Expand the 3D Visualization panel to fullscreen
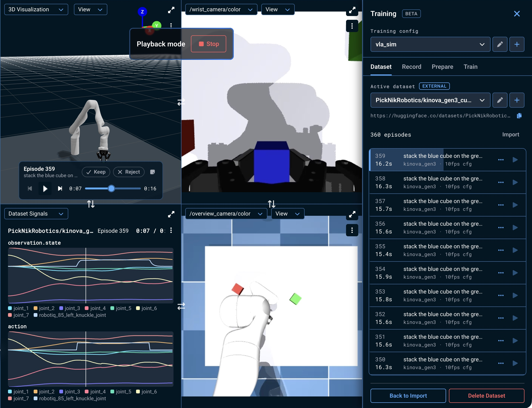The image size is (532, 408). [x=171, y=10]
